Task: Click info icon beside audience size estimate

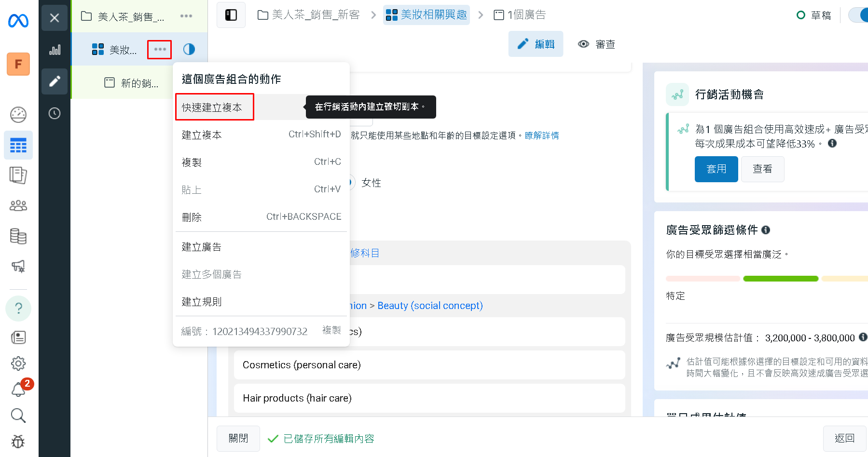Action: pos(863,337)
